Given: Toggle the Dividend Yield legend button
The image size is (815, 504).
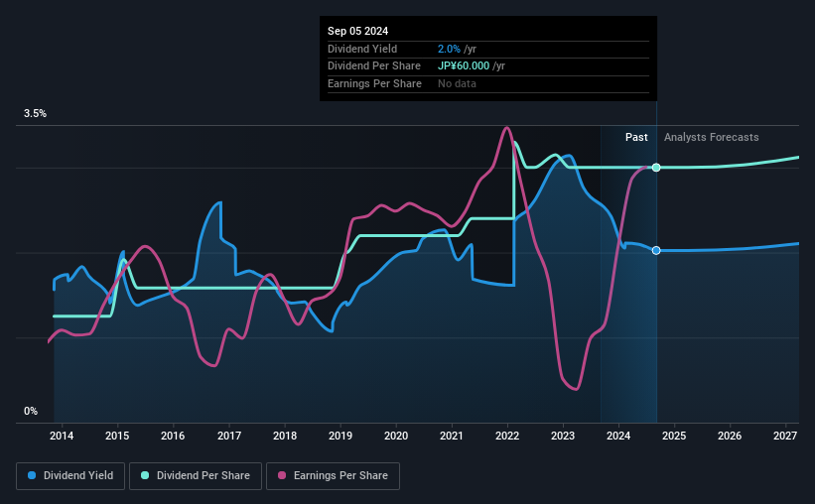Looking at the screenshot, I should coord(70,476).
